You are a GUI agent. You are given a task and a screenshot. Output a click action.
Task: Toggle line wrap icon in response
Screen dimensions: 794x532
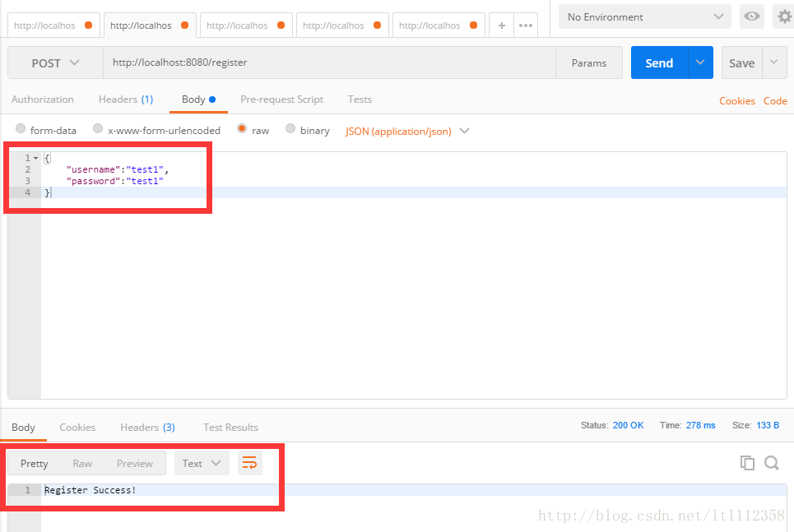[249, 463]
